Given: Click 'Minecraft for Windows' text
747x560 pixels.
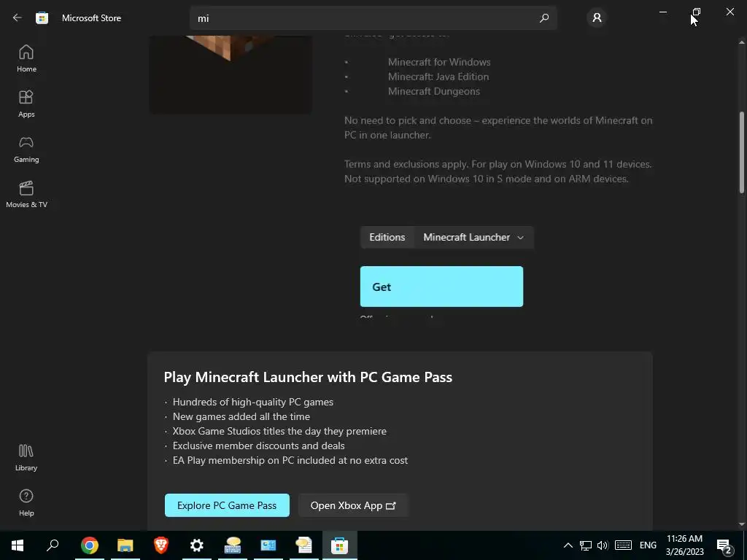Looking at the screenshot, I should click(x=439, y=62).
